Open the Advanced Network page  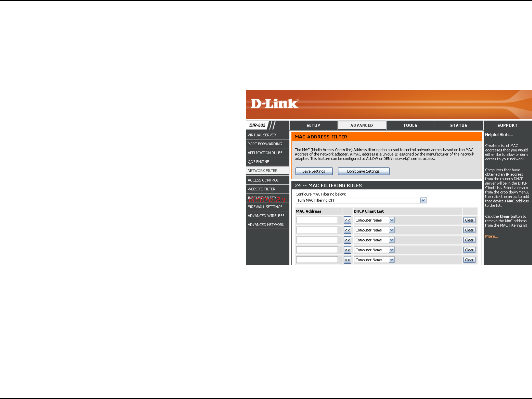pyautogui.click(x=267, y=225)
